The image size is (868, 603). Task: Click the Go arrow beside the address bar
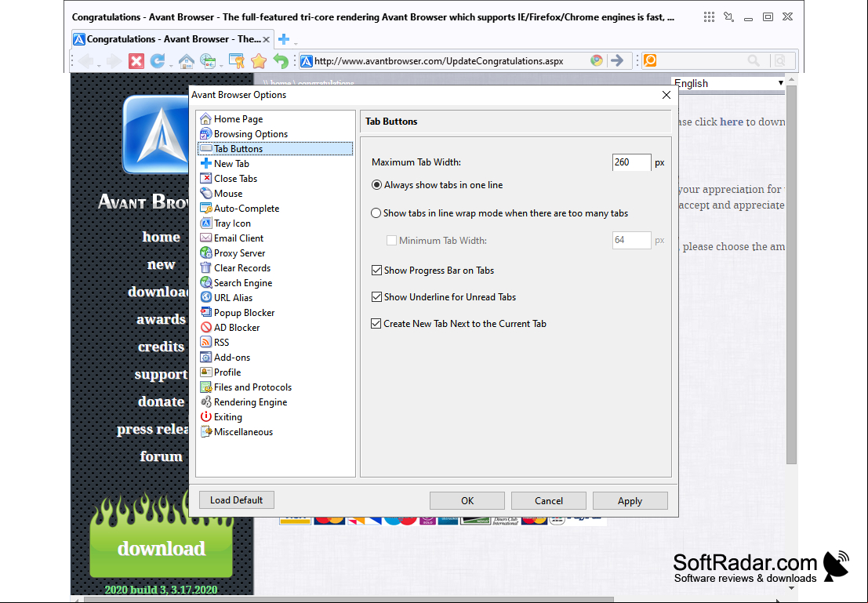(x=616, y=61)
